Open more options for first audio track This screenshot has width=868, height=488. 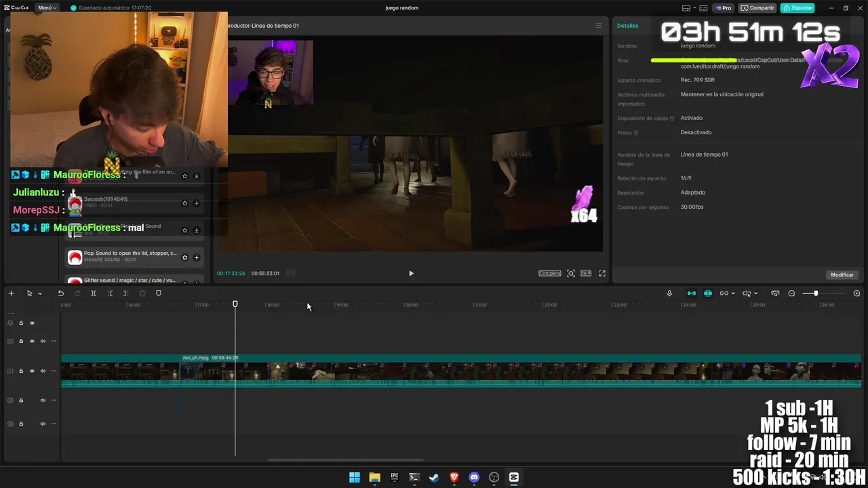pos(54,401)
